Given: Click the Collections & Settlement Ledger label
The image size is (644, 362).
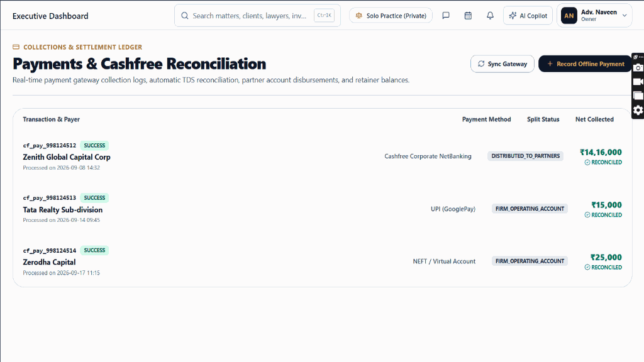Looking at the screenshot, I should pos(82,47).
